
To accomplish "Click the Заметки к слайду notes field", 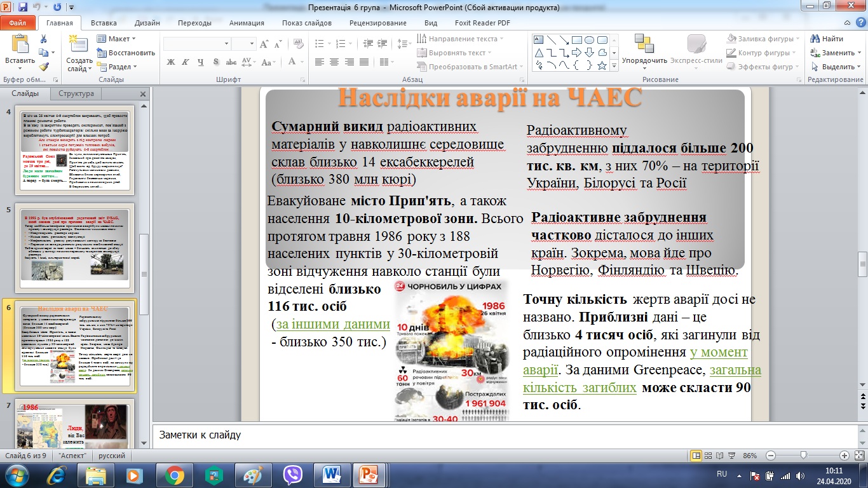I will [505, 435].
